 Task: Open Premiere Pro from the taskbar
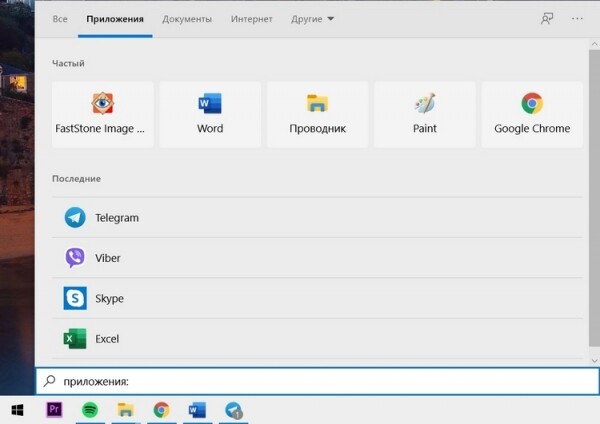tap(55, 410)
